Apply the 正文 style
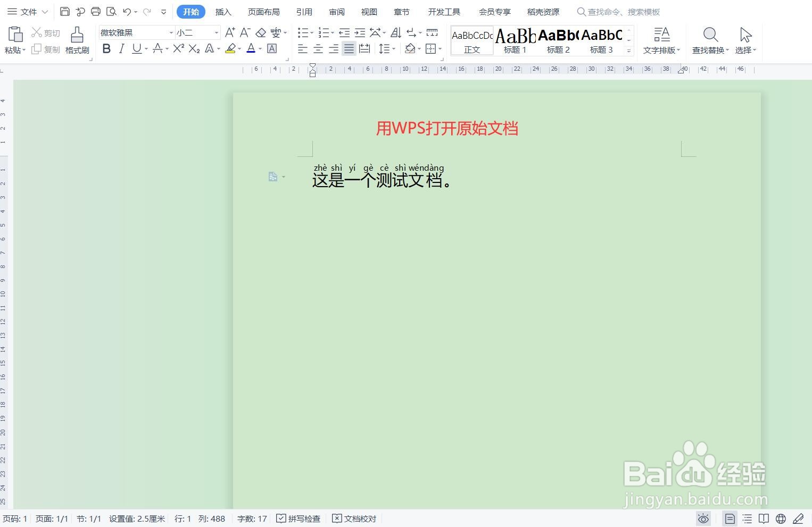The width and height of the screenshot is (812, 527). (x=472, y=40)
